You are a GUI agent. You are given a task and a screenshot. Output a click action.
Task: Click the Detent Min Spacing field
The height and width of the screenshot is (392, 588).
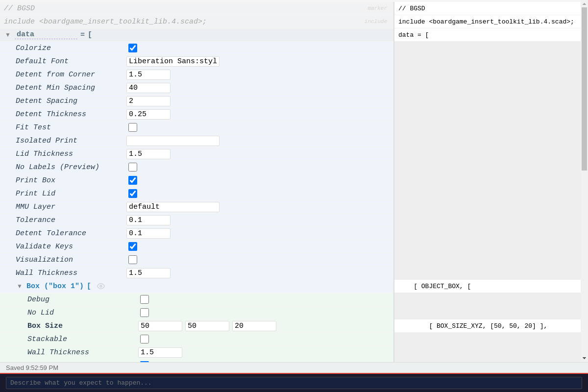click(x=148, y=88)
